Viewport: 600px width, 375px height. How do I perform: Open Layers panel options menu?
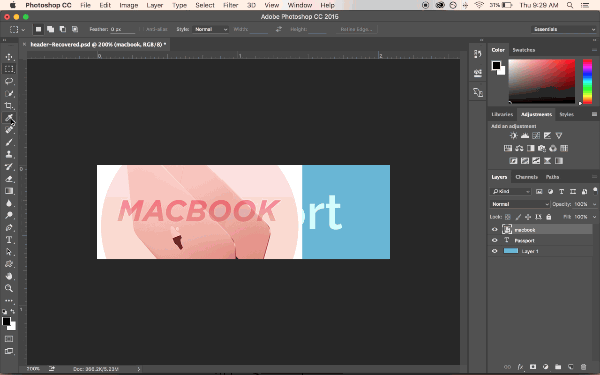pyautogui.click(x=594, y=177)
